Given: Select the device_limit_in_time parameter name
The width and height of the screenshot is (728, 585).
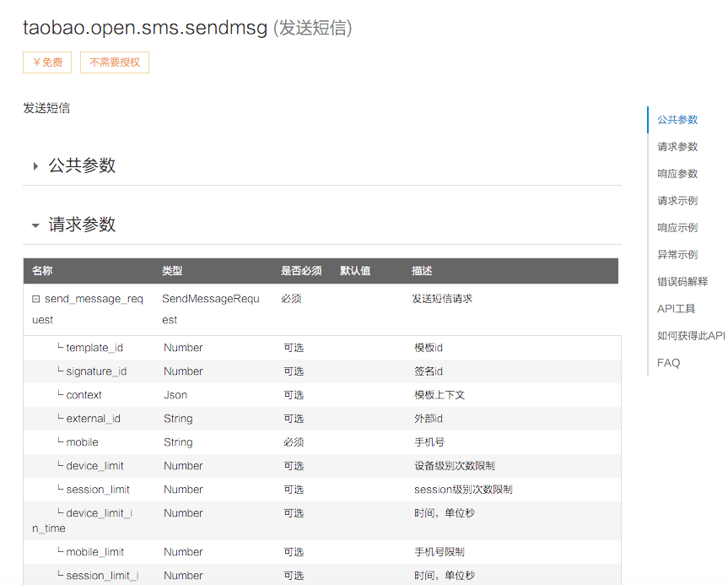Looking at the screenshot, I should (83, 520).
